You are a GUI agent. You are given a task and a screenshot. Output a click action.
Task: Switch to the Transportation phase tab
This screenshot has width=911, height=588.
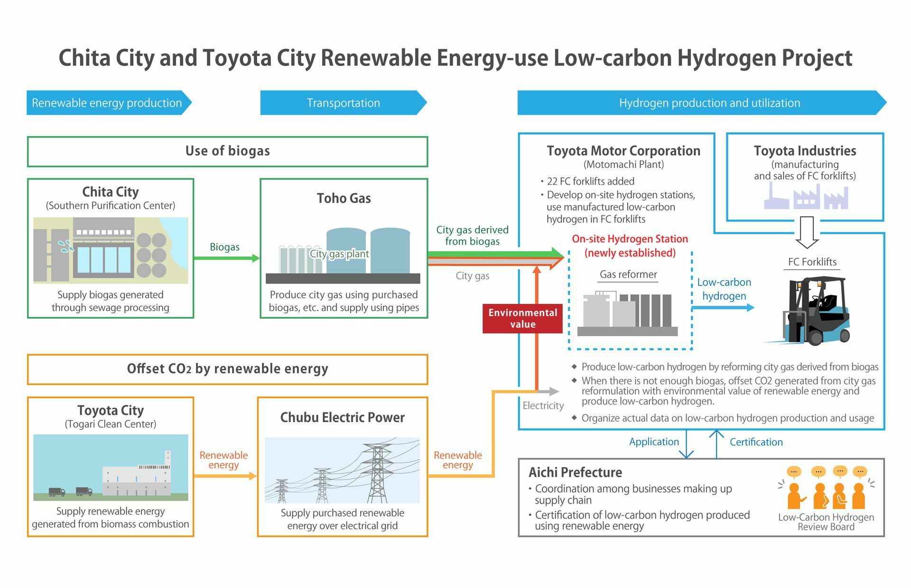click(x=343, y=102)
